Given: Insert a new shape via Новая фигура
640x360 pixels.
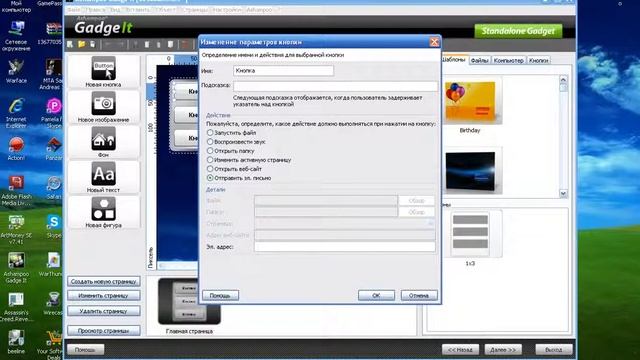Looking at the screenshot, I should click(103, 212).
